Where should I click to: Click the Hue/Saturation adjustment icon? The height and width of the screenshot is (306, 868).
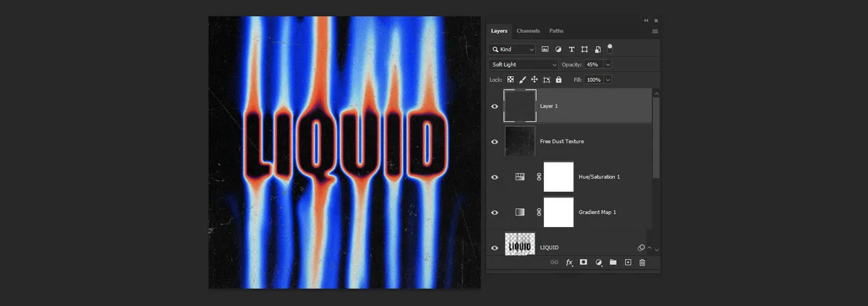click(519, 177)
